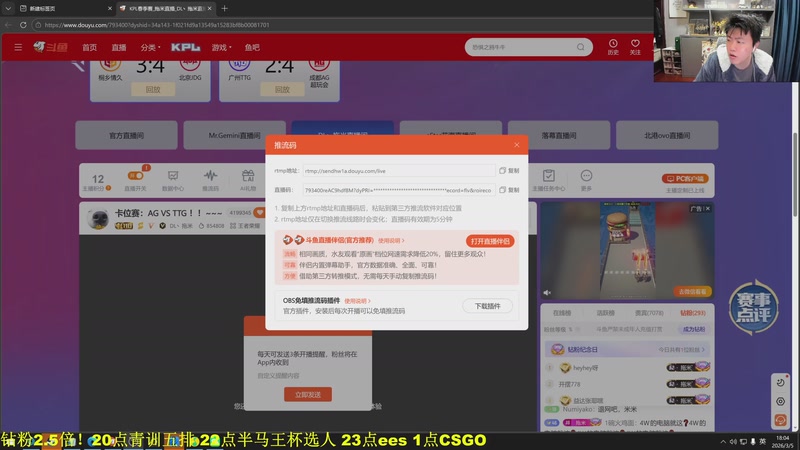Click the 直播码 input field
The width and height of the screenshot is (800, 450).
[398, 190]
